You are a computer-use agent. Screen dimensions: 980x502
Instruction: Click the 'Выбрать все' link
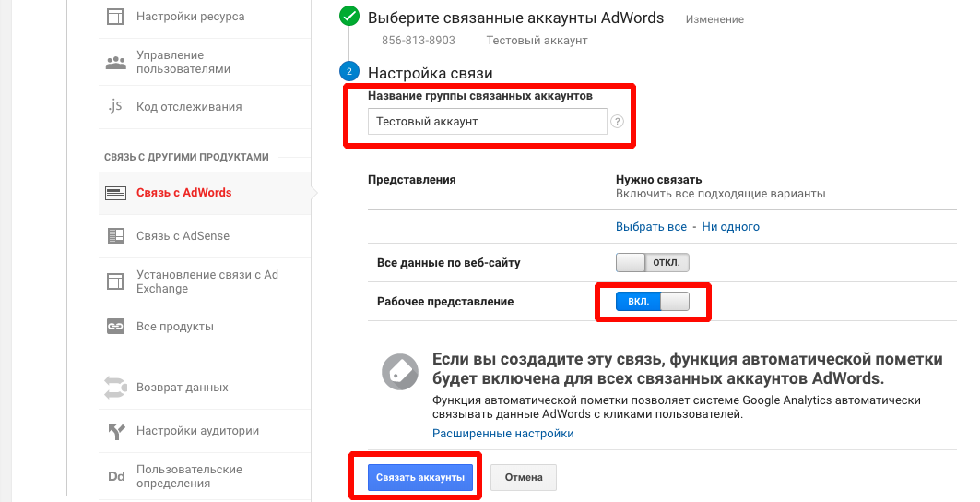coord(651,227)
